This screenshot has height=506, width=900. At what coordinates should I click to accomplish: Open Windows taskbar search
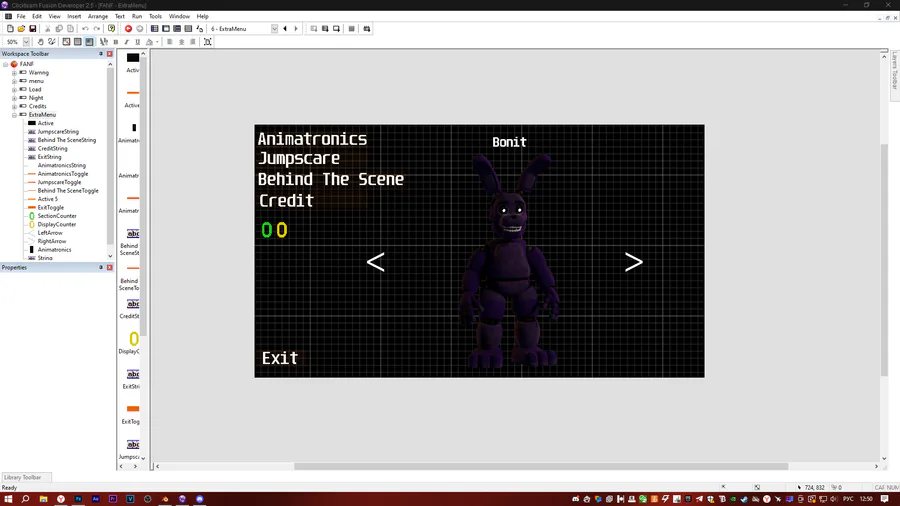coord(25,499)
